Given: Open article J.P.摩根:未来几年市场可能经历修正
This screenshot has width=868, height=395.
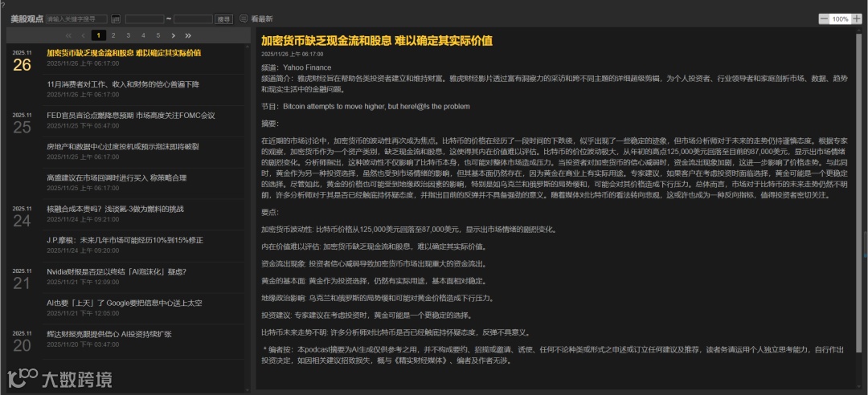Looking at the screenshot, I should pos(125,240).
